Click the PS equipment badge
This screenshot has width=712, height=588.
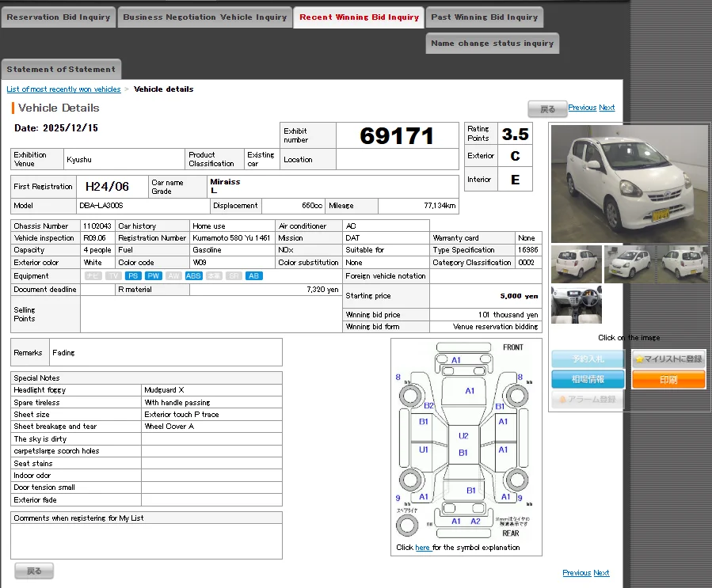133,276
